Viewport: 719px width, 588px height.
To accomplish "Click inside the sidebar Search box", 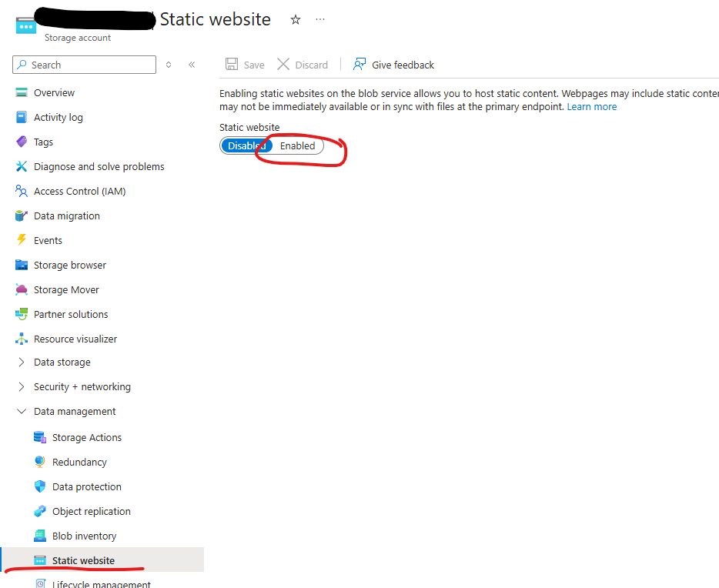I will (x=83, y=65).
